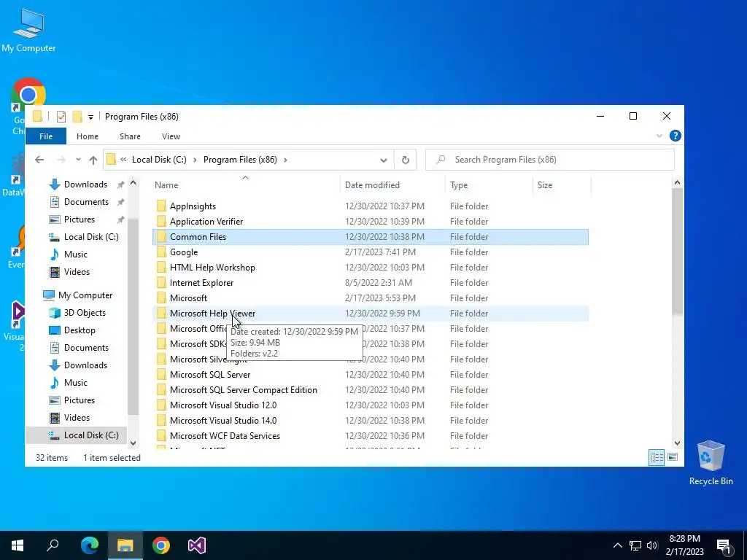Click the Windows Start button
747x560 pixels.
tap(18, 545)
